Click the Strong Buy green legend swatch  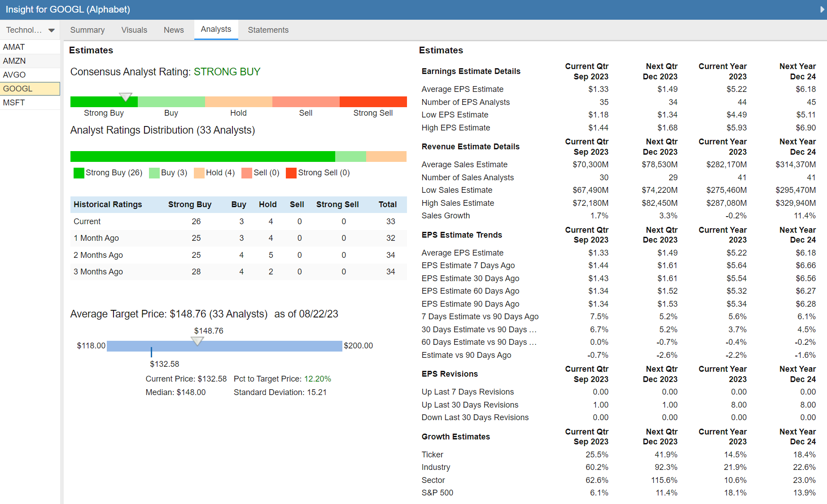coord(79,173)
